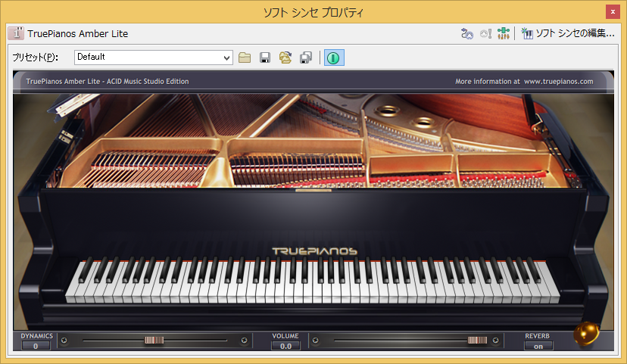Click the right screw knob of Dynamics slider
This screenshot has height=364, width=627.
tap(244, 341)
